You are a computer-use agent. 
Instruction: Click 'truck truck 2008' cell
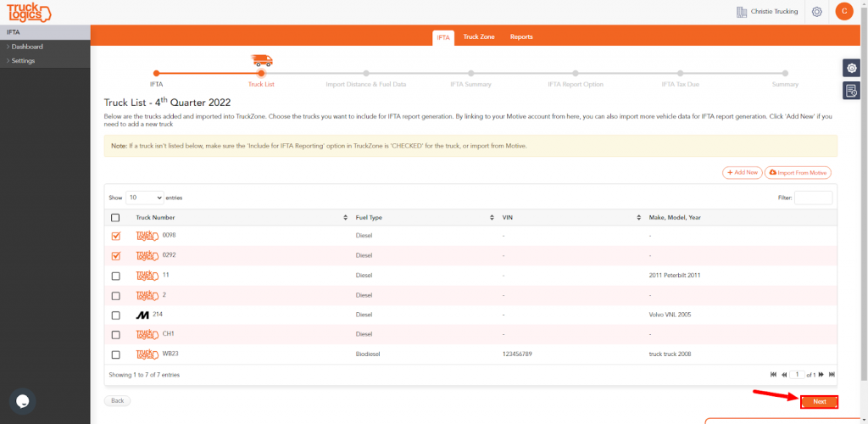click(670, 354)
